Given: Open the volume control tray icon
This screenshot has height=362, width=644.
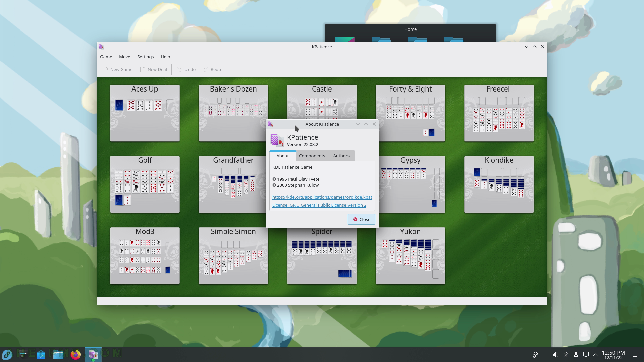Looking at the screenshot, I should tap(555, 355).
